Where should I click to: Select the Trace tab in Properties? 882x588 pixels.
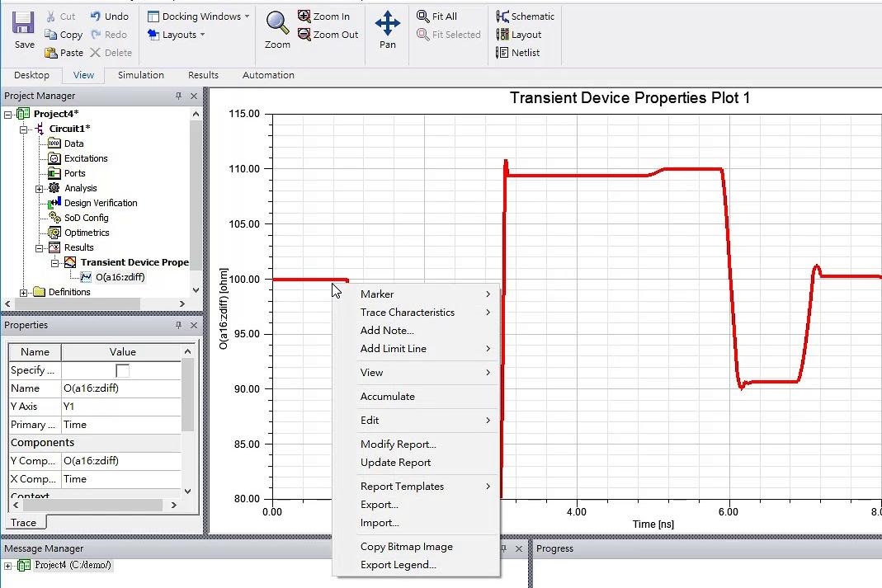pos(24,523)
